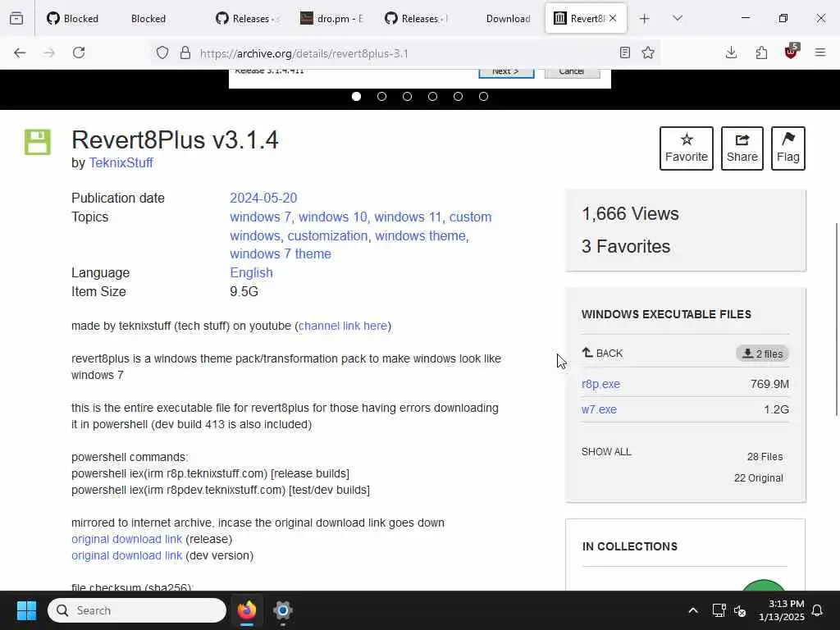Screen dimensions: 840x630
Task: Open original download link for dev version
Action: [126, 555]
